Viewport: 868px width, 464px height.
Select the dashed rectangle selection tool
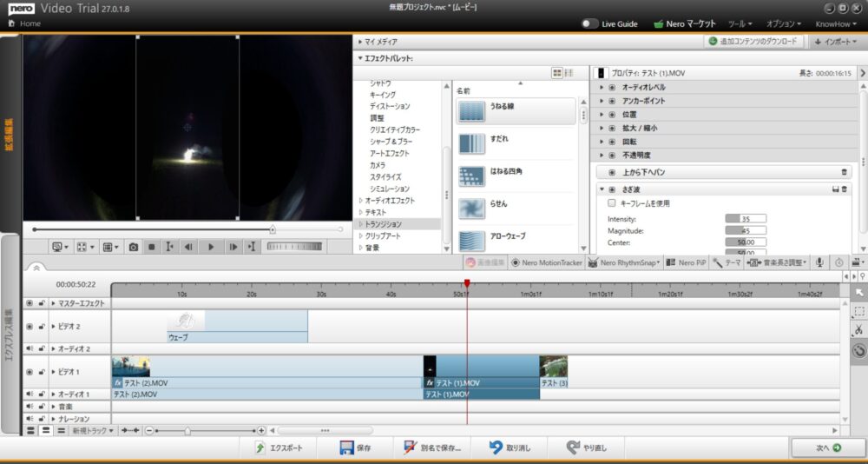pos(859,312)
